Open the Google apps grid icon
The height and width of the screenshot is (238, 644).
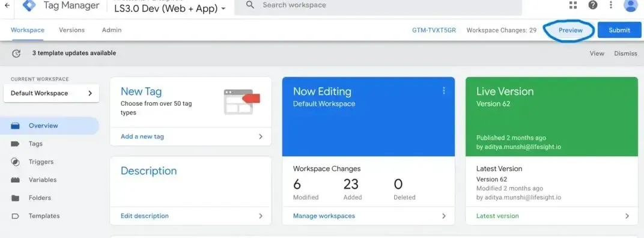[x=573, y=5]
